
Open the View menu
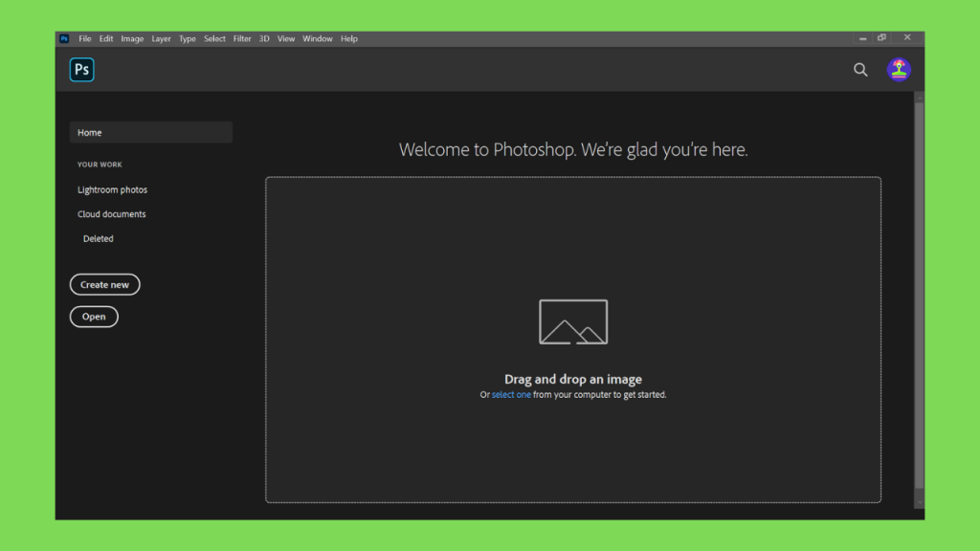(x=285, y=38)
